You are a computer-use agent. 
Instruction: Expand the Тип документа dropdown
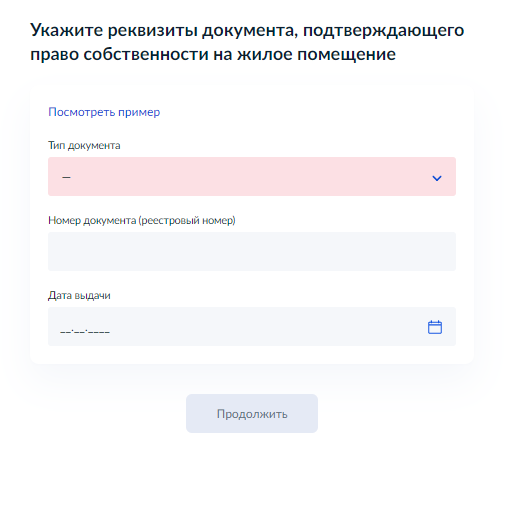(252, 176)
